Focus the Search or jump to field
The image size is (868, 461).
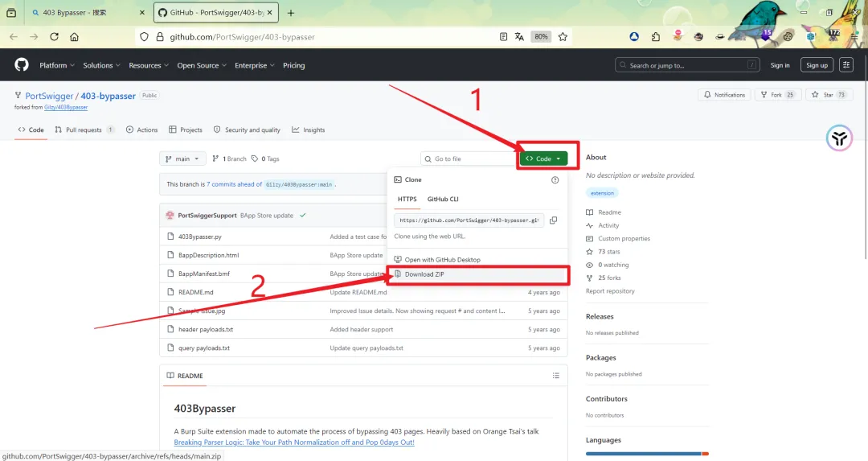687,65
